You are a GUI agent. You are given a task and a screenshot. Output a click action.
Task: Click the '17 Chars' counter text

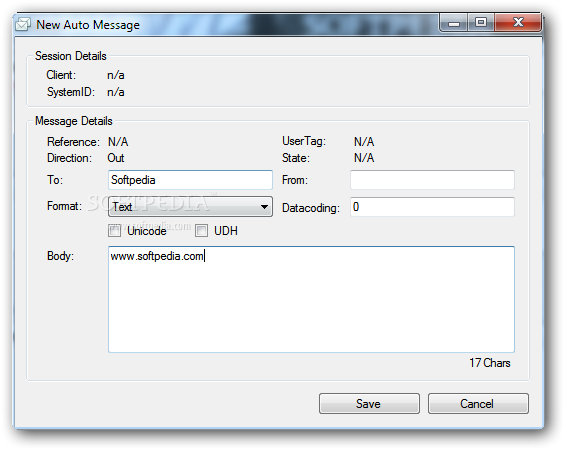pos(490,363)
